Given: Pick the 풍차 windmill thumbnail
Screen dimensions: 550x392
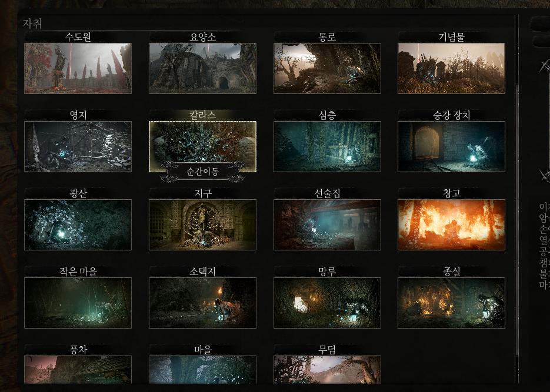Looking at the screenshot, I should point(78,370).
